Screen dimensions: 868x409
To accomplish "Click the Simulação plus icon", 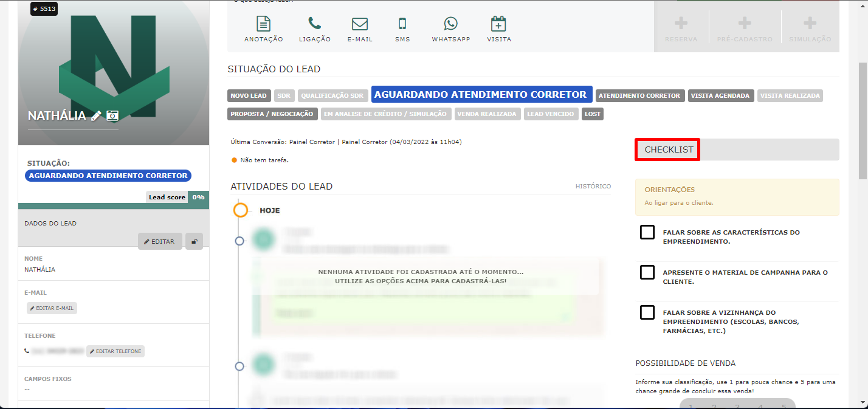I will [810, 24].
